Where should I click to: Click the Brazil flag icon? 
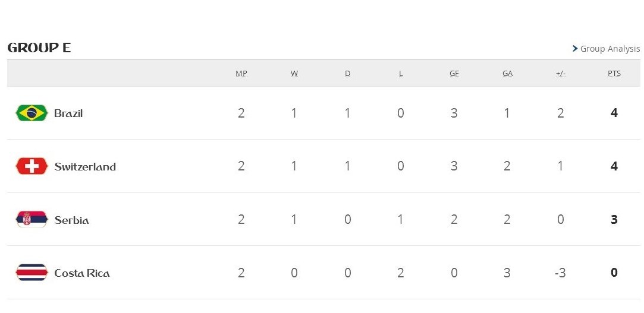[32, 113]
